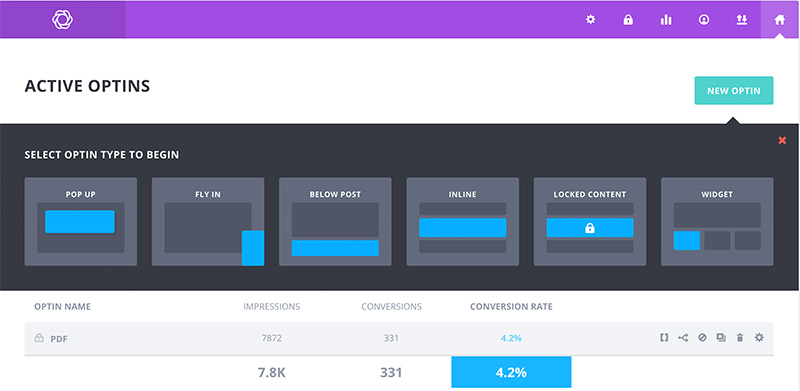Close the optin type selection panel
This screenshot has height=391, width=800.
coord(782,140)
